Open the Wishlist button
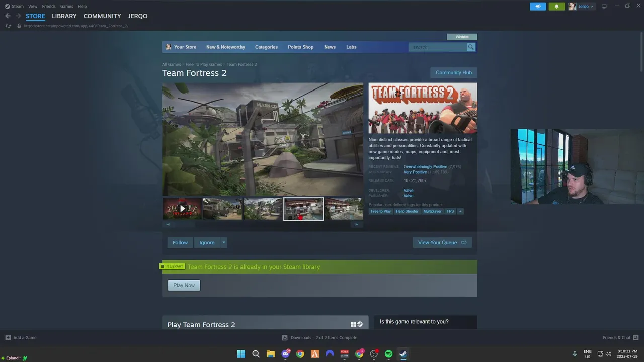644x362 pixels. pyautogui.click(x=462, y=37)
